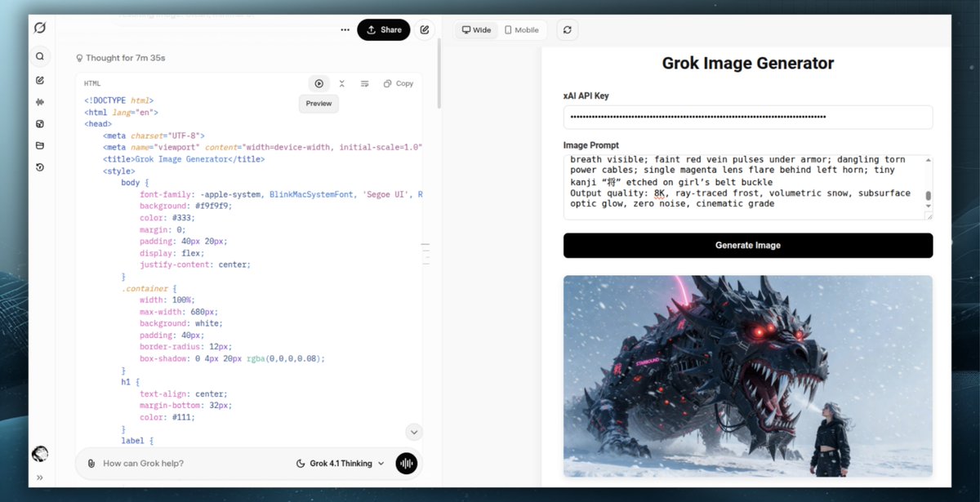The width and height of the screenshot is (980, 502).
Task: Open the history icon in sidebar
Action: (x=39, y=167)
